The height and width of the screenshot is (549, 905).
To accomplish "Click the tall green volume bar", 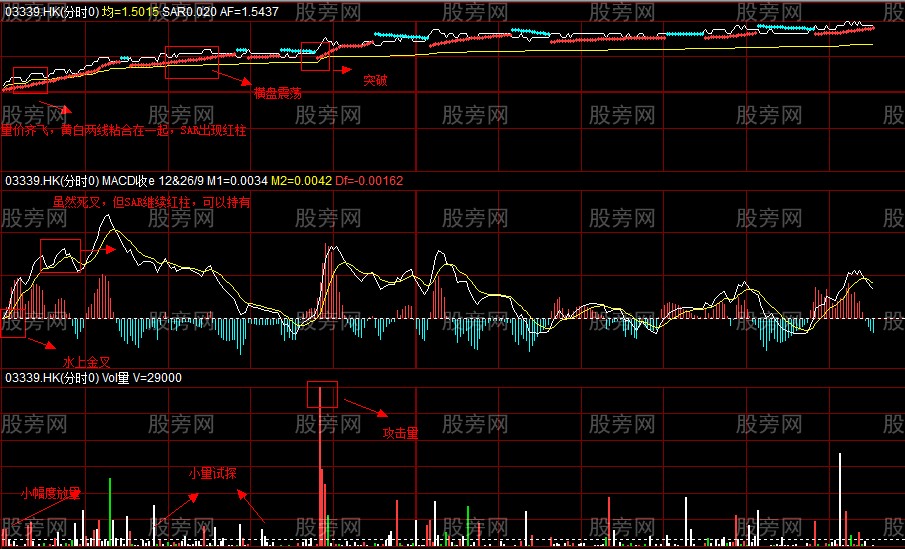I will pyautogui.click(x=110, y=511).
